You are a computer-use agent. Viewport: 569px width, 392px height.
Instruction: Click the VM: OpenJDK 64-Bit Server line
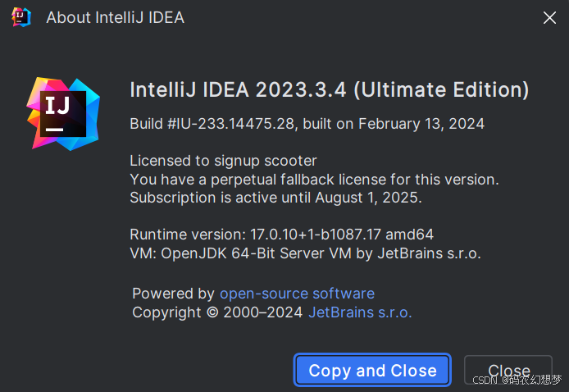[305, 253]
